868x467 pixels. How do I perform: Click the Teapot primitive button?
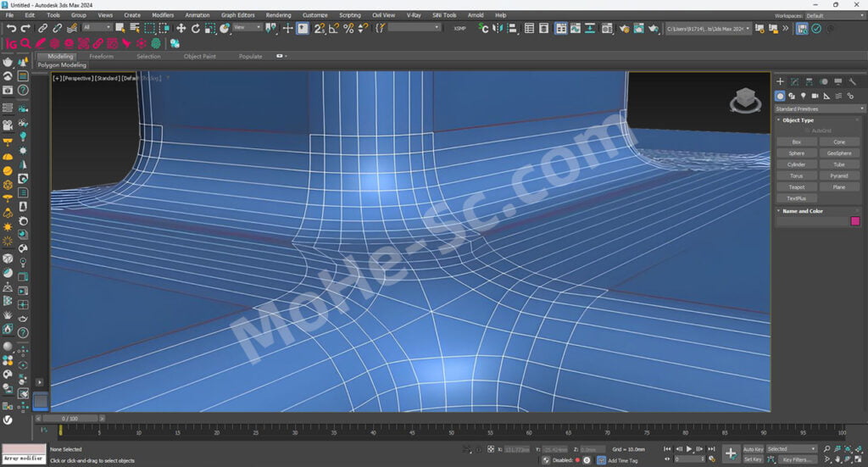tap(796, 186)
